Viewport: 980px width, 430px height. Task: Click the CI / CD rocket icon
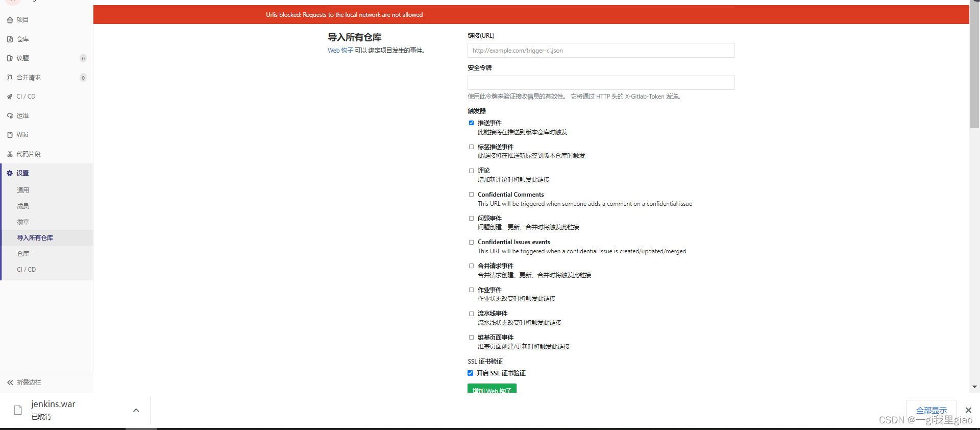(10, 97)
